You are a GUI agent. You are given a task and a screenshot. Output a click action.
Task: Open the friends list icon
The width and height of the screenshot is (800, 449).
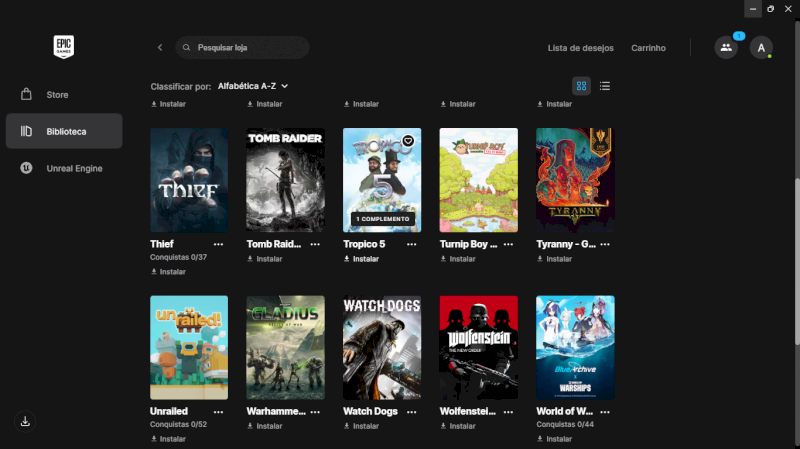726,47
